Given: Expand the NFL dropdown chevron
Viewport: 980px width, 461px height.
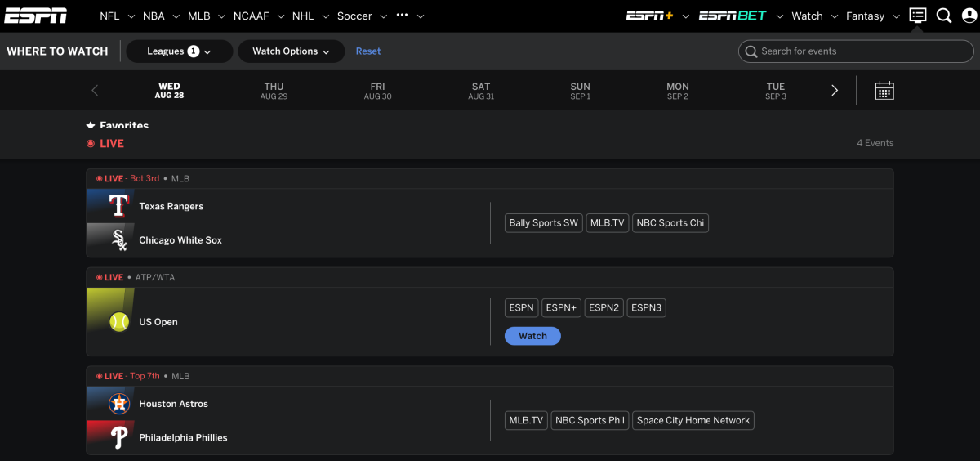Looking at the screenshot, I should pyautogui.click(x=131, y=16).
